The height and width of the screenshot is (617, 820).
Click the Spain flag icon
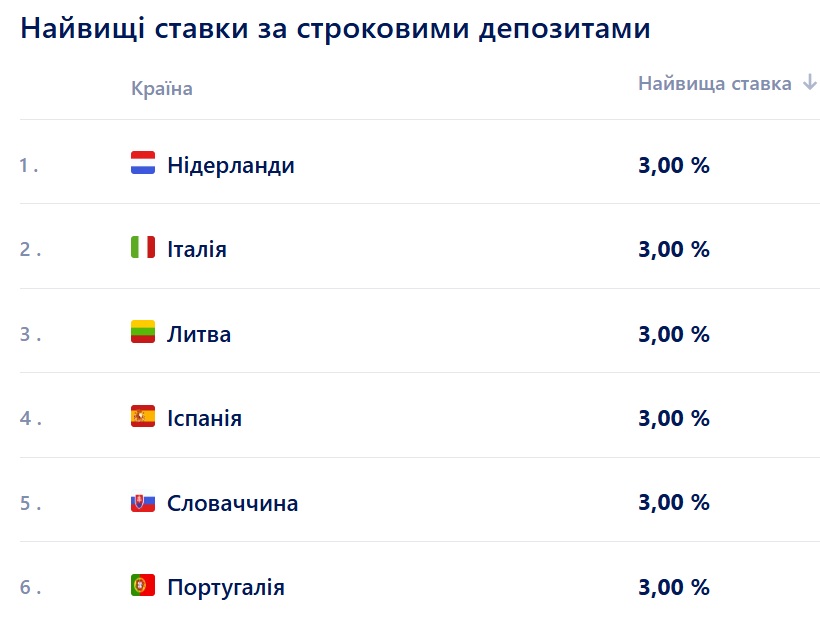click(x=143, y=416)
